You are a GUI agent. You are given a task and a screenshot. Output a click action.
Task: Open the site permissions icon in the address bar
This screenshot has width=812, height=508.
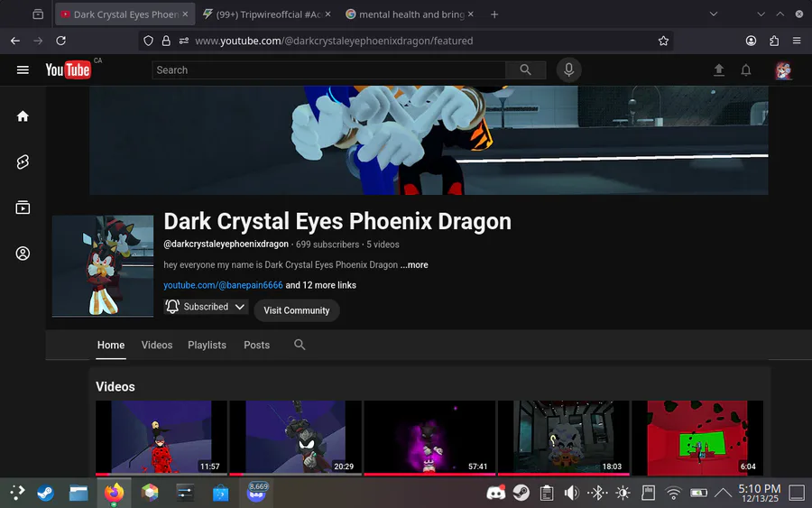(x=184, y=41)
